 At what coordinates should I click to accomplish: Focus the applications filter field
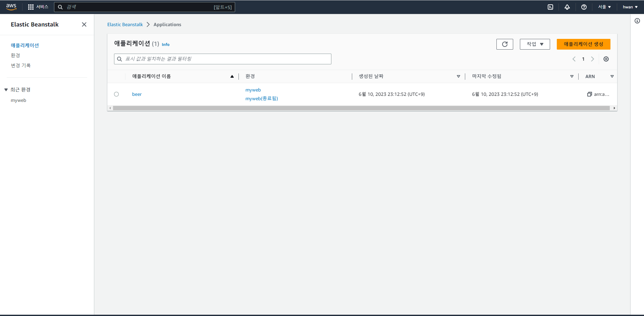click(x=223, y=59)
